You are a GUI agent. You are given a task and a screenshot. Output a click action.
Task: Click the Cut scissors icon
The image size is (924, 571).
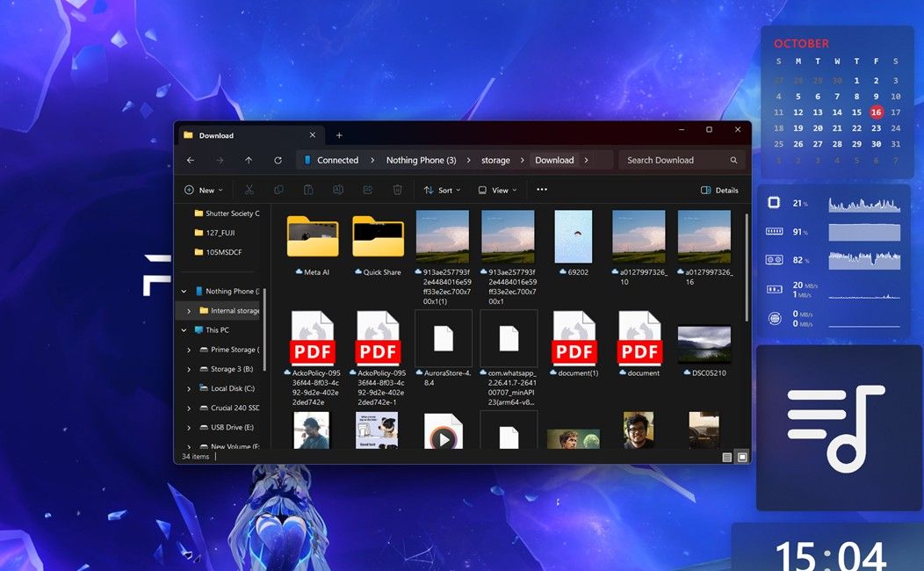[249, 190]
